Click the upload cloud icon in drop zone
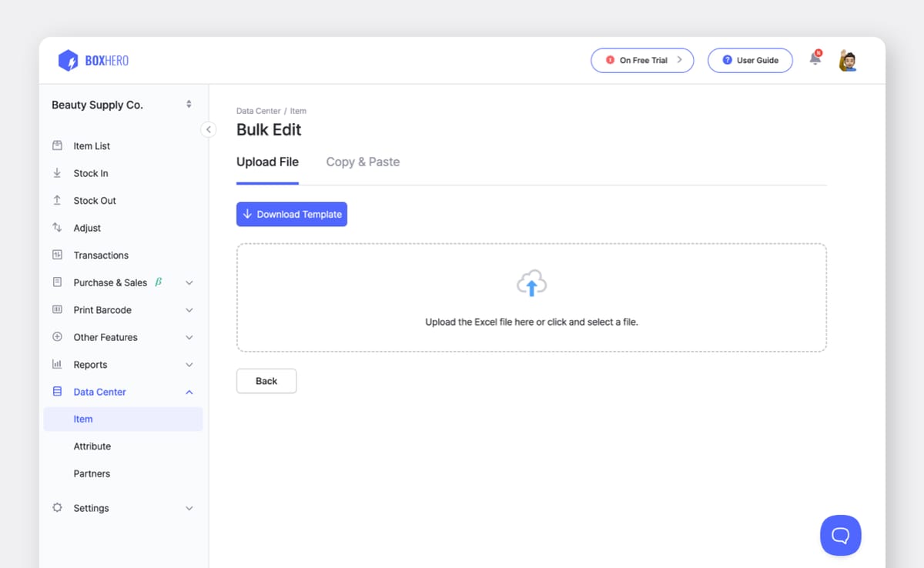The width and height of the screenshot is (924, 568). tap(531, 283)
